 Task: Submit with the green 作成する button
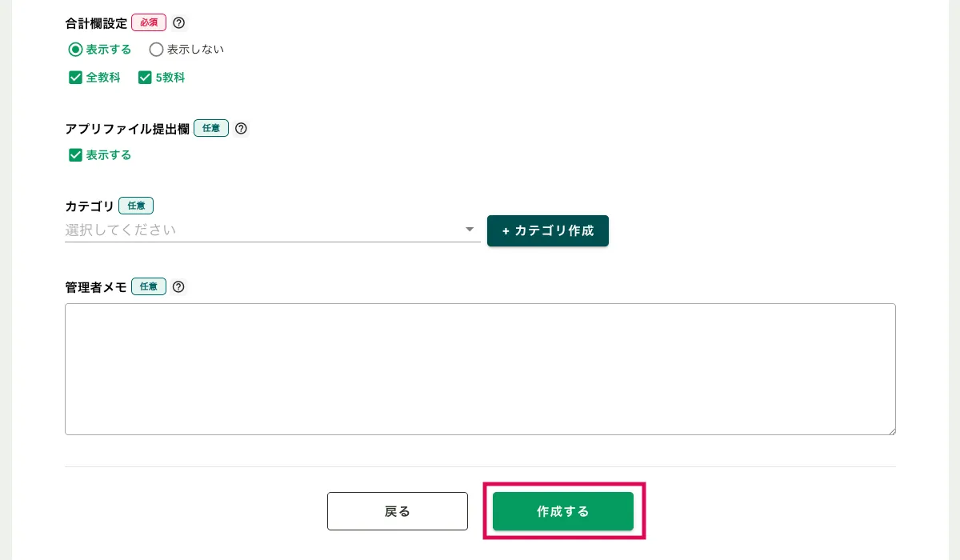563,511
